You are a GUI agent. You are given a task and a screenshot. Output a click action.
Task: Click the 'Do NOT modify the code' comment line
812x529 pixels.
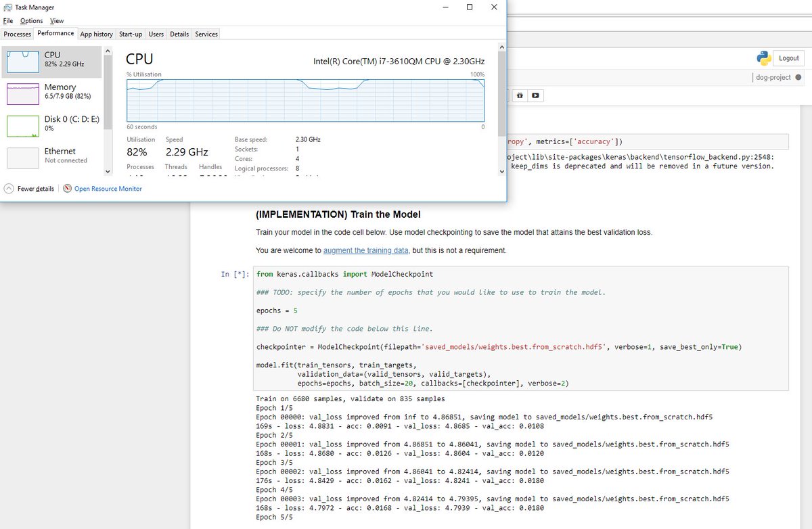coord(344,329)
